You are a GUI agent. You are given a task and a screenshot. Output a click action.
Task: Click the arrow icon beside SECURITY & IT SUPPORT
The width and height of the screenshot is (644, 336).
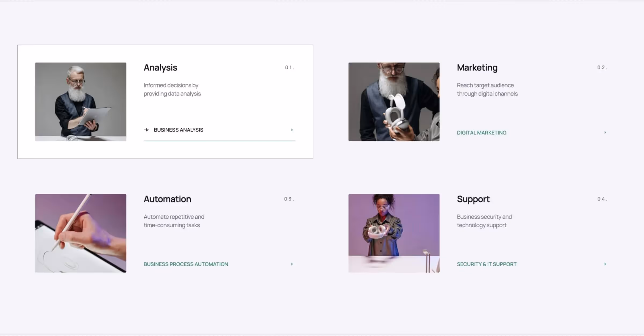point(605,264)
